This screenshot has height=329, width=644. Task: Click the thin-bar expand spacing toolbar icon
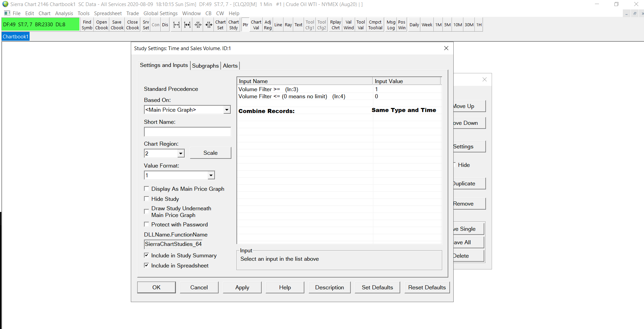176,25
